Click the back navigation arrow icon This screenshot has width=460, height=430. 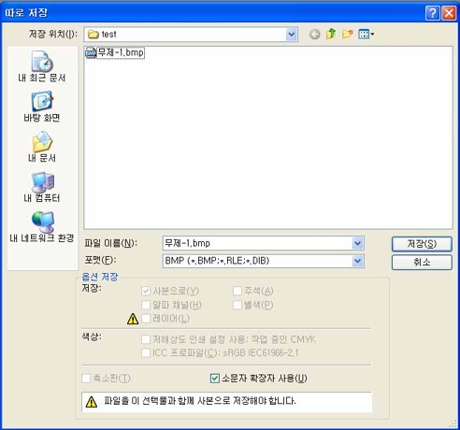click(x=314, y=34)
